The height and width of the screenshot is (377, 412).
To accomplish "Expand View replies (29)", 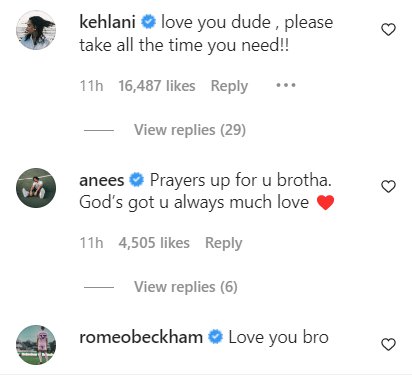I will click(190, 130).
